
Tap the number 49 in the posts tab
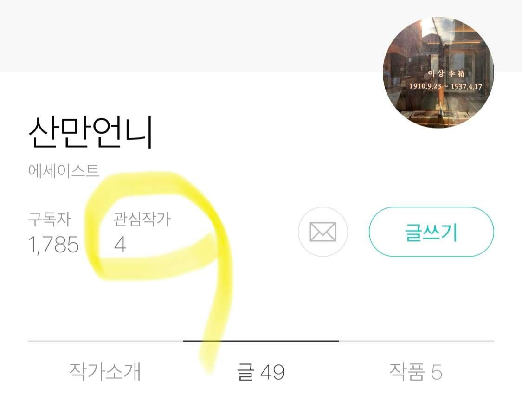point(273,372)
